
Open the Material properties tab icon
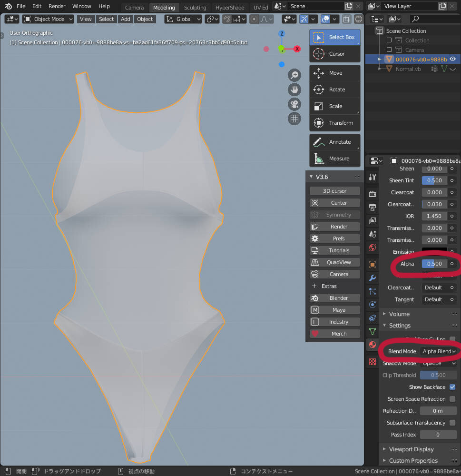(373, 345)
